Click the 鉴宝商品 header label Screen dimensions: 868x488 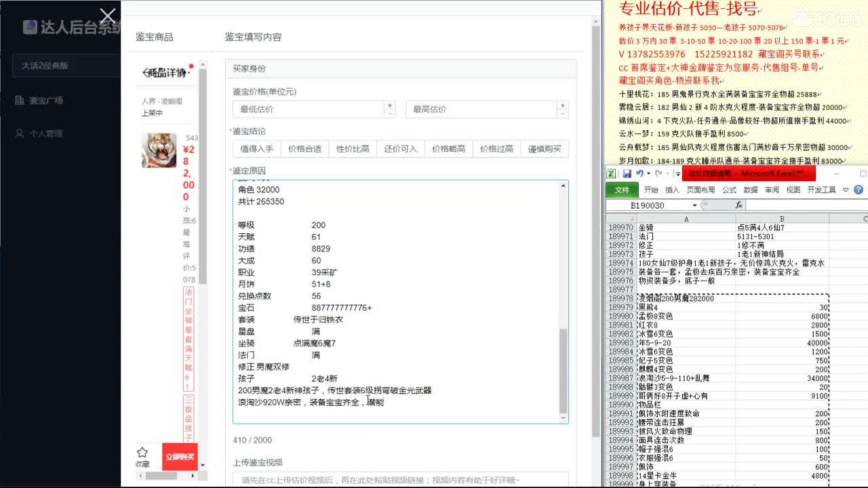point(155,37)
